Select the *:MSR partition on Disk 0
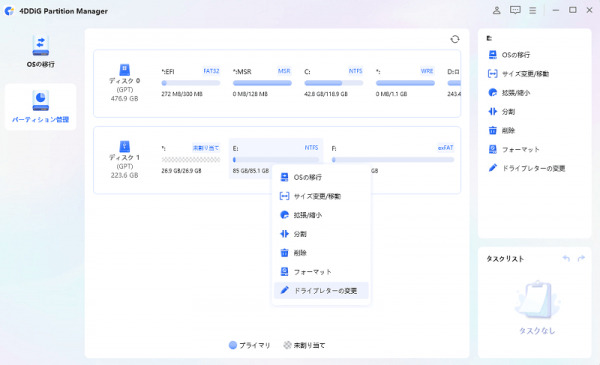600x365 pixels. [262, 82]
